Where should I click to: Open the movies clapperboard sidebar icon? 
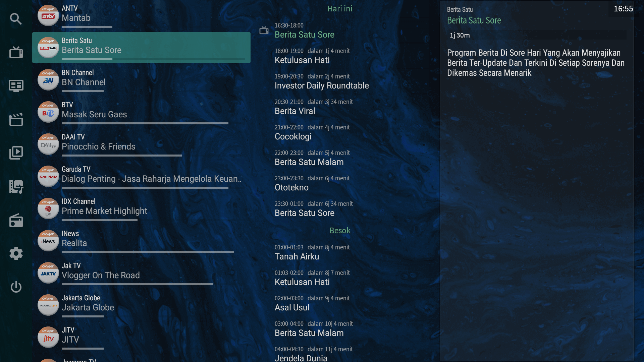(x=16, y=119)
